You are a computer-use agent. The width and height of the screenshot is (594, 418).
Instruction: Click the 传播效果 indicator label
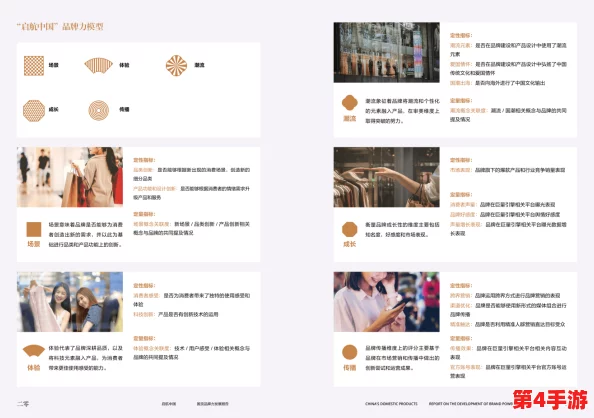pos(461,348)
